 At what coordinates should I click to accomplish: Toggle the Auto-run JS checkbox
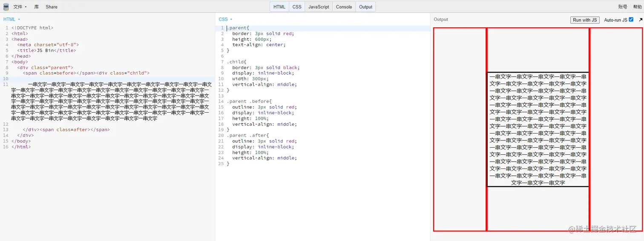[631, 20]
